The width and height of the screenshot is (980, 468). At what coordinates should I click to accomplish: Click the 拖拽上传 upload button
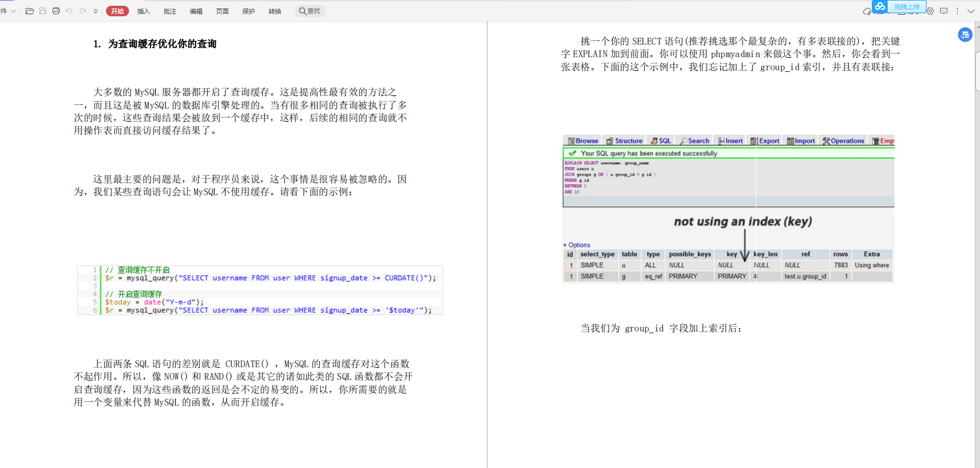(x=907, y=7)
